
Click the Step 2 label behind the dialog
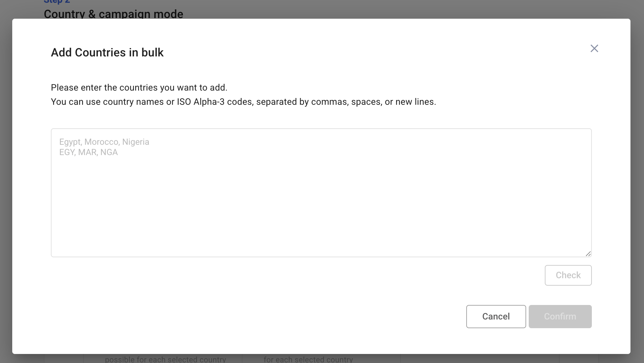[x=57, y=2]
